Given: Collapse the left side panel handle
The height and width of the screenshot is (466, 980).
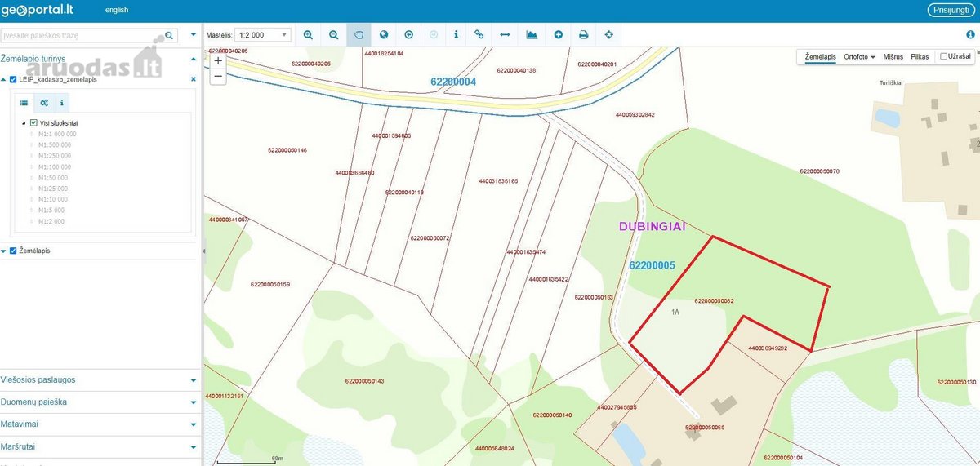Looking at the screenshot, I should pos(203,252).
